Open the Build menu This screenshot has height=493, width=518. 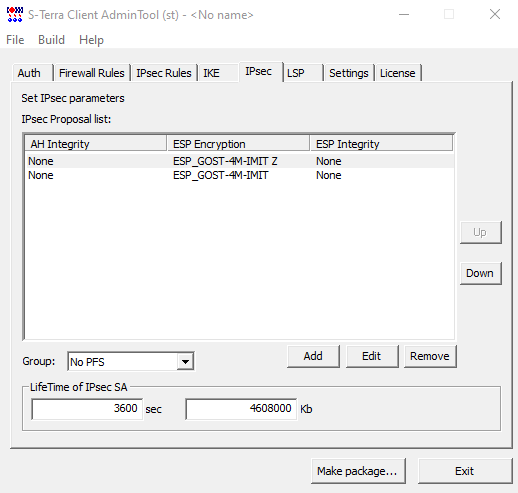coord(51,40)
